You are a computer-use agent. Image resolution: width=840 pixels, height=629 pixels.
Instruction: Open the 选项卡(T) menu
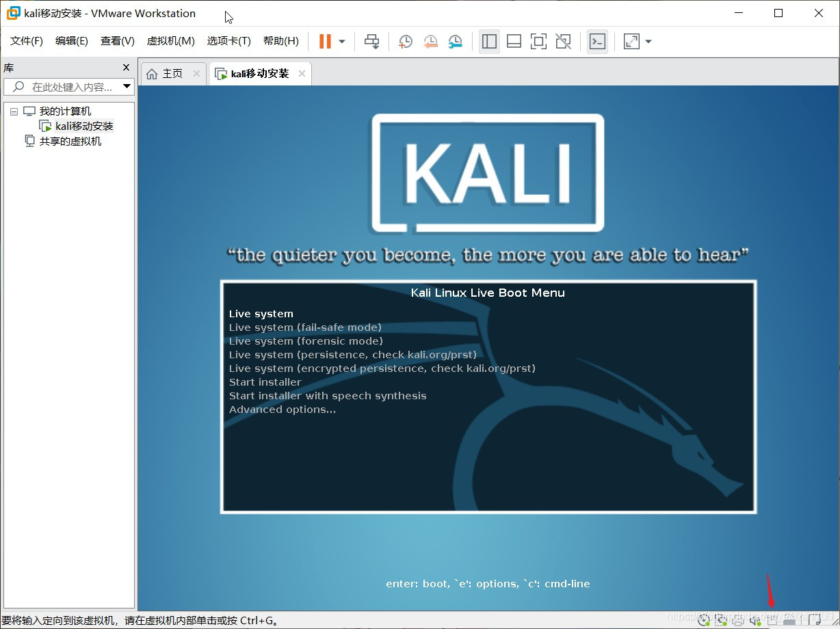coord(229,41)
